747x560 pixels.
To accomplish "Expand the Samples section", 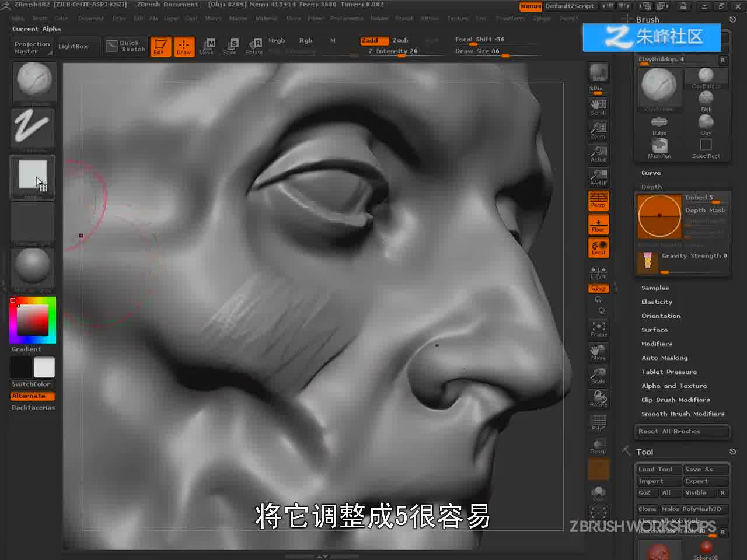I will coord(655,288).
